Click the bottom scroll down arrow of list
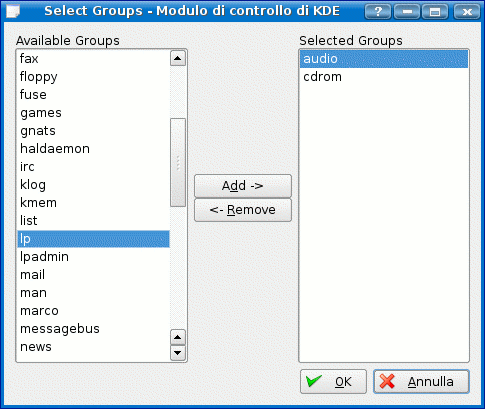This screenshot has width=485, height=409. coord(178,353)
